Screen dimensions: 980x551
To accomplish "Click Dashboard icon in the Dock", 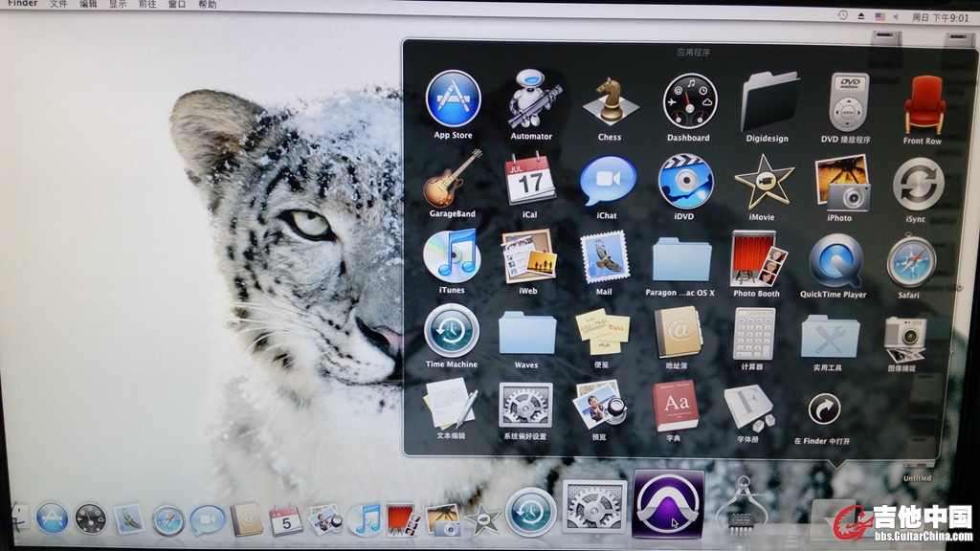I will coord(91,518).
